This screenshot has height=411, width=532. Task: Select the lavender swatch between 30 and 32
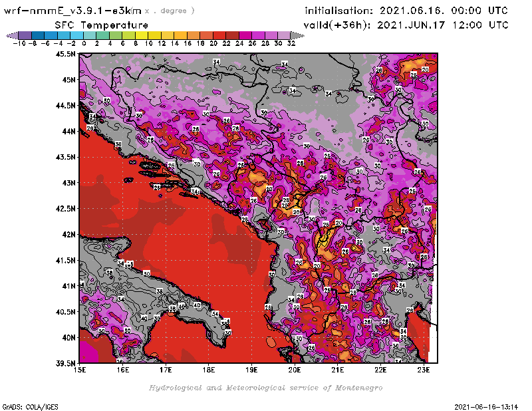tap(284, 35)
